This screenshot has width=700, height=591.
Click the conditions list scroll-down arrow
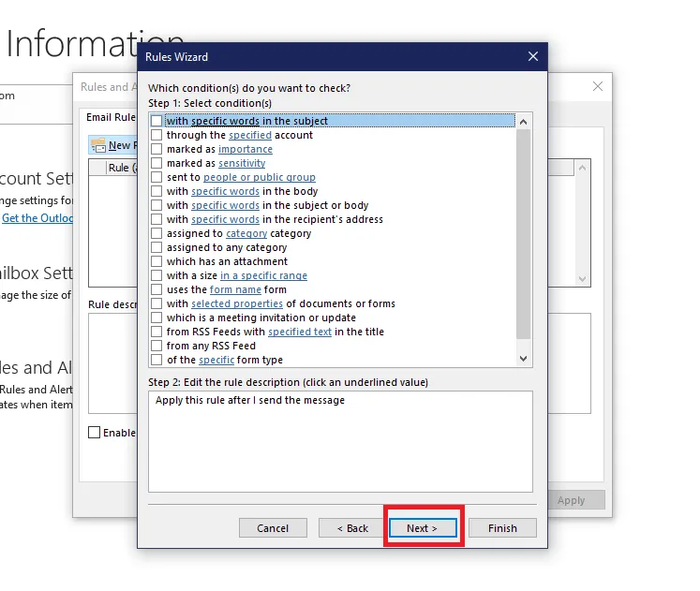(x=523, y=359)
